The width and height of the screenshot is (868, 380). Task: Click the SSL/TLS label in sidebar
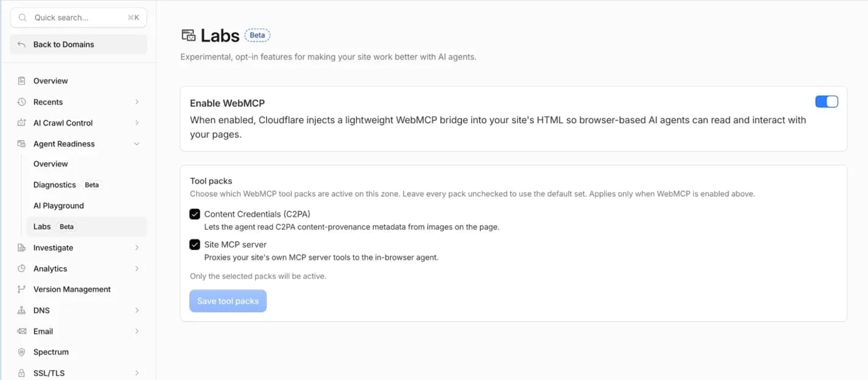[49, 373]
